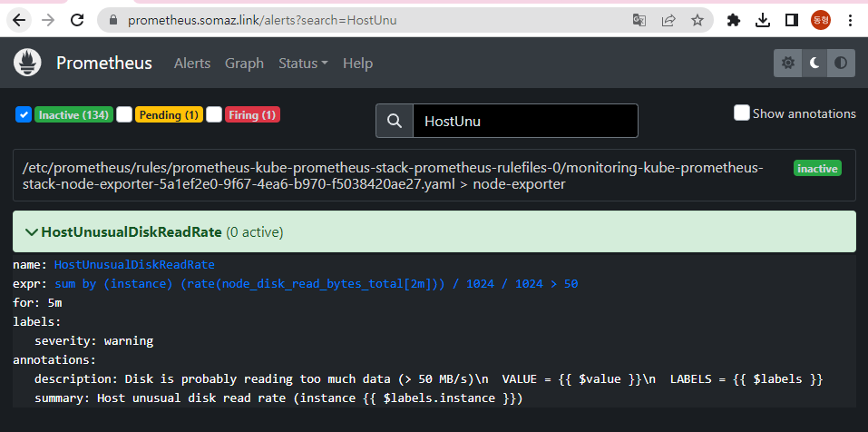868x432 pixels.
Task: Click the share page icon
Action: [x=668, y=21]
